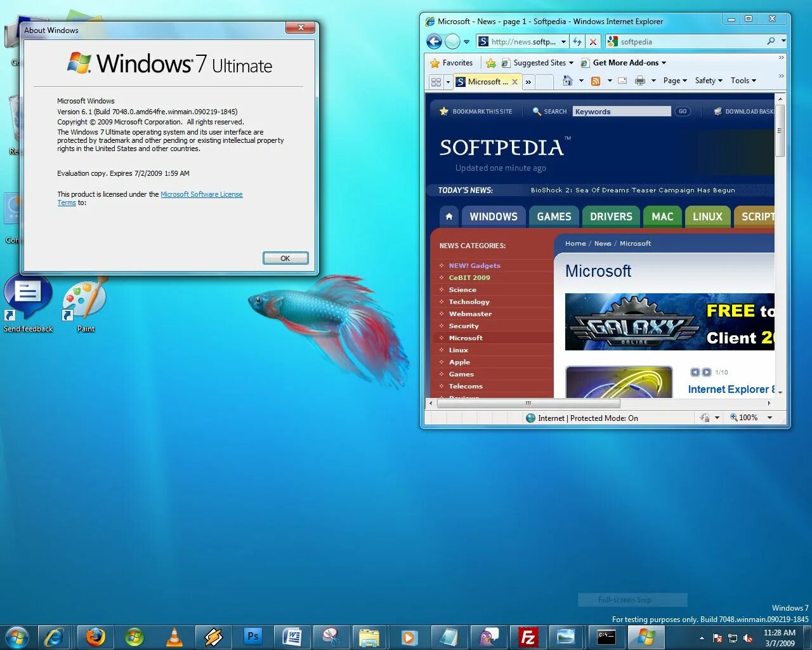Click the Keywords search field
The image size is (812, 650).
click(622, 111)
